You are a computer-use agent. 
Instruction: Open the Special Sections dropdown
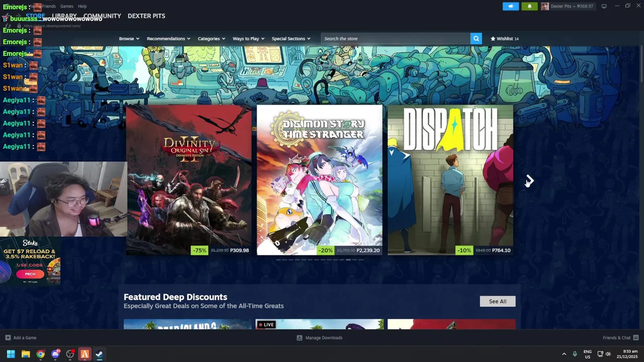(291, 39)
